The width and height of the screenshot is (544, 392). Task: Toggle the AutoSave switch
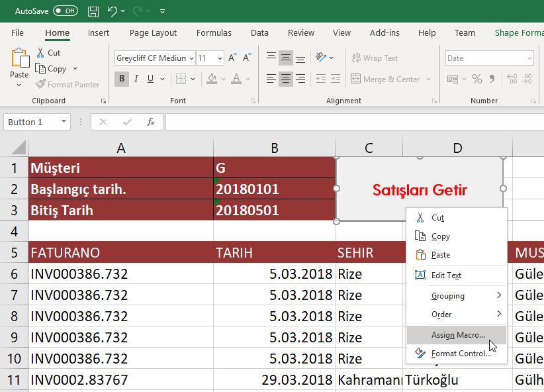[x=65, y=11]
